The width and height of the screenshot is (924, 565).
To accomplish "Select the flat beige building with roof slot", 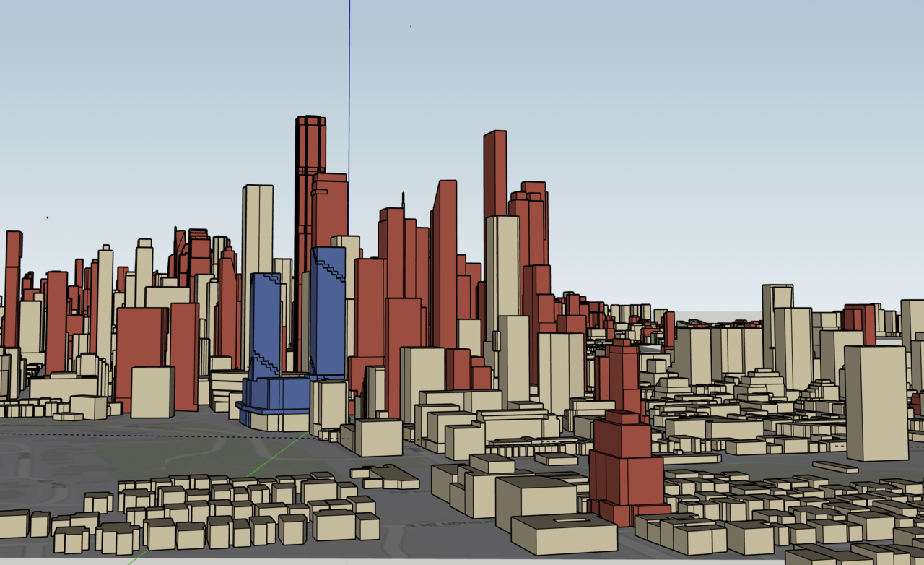I will tap(565, 533).
